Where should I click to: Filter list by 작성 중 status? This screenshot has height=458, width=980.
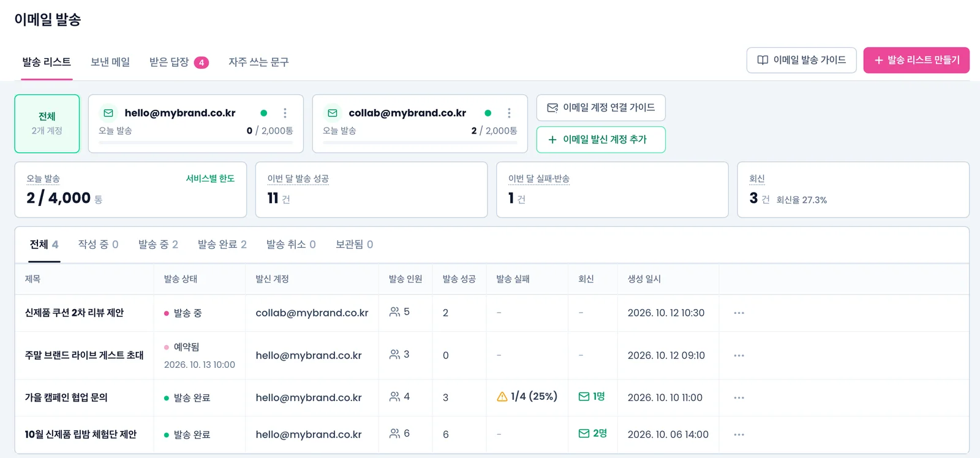98,244
